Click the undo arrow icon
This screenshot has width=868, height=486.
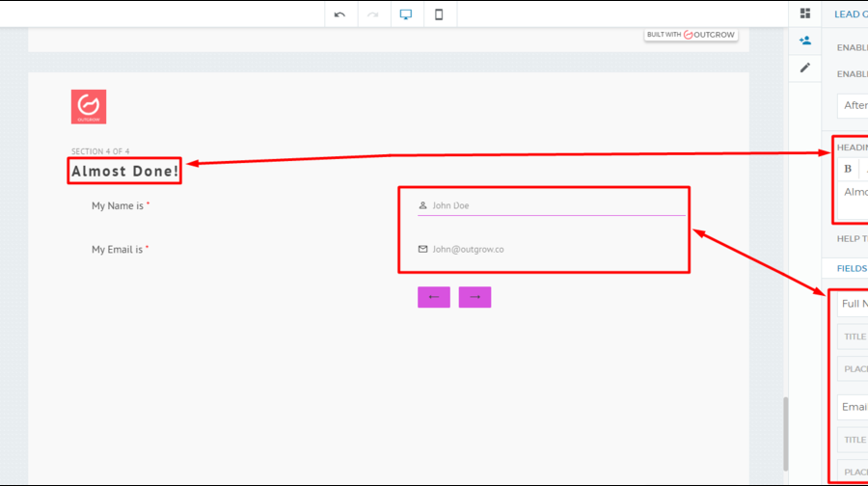339,14
